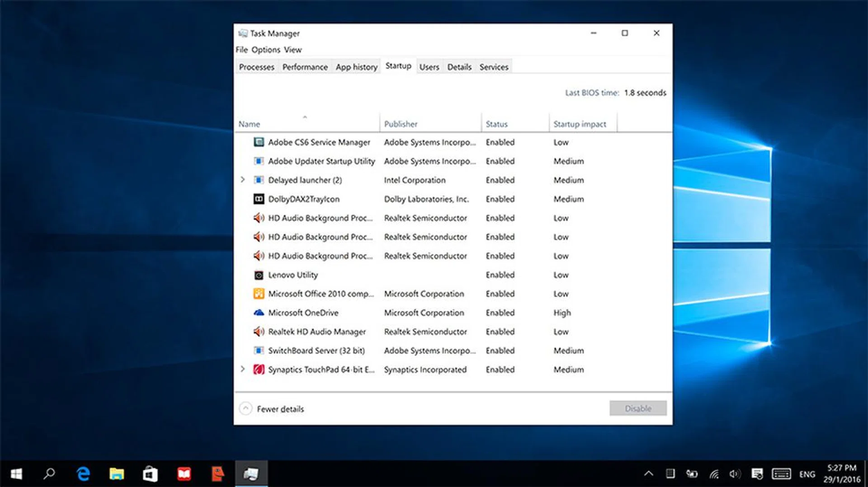Open Microsoft Edge from the taskbar
868x487 pixels.
pos(83,473)
